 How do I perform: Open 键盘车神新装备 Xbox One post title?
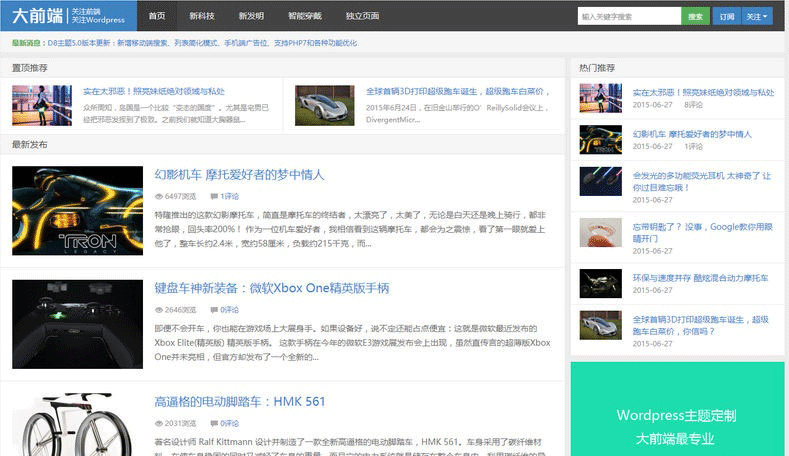(272, 288)
